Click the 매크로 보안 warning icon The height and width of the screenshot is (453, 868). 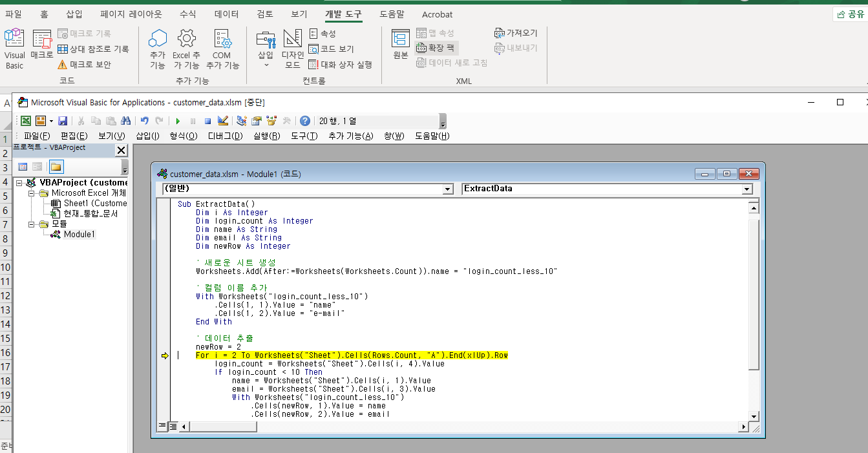(x=62, y=65)
